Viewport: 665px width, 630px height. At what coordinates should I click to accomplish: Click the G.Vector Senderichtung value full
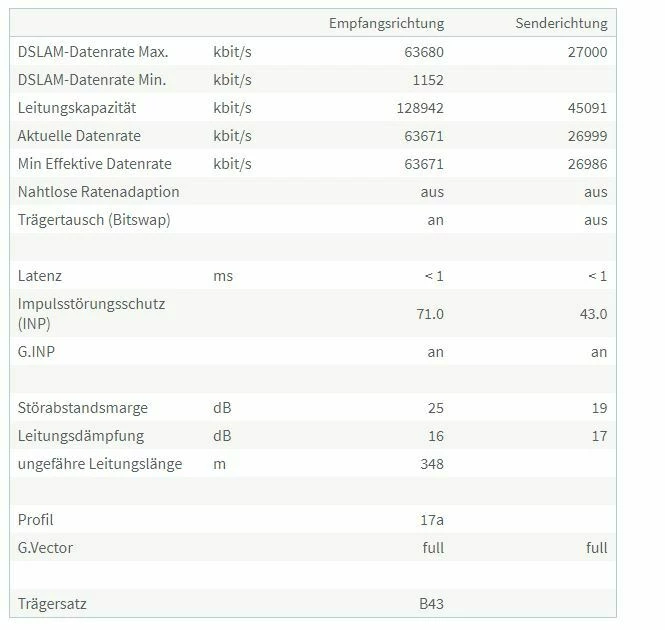pos(597,548)
